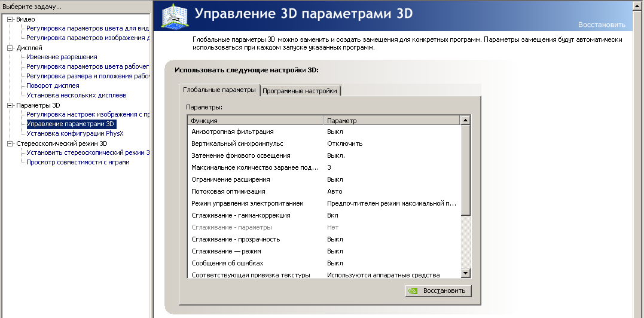The image size is (644, 318).
Task: Click the Функция column header
Action: tap(255, 121)
